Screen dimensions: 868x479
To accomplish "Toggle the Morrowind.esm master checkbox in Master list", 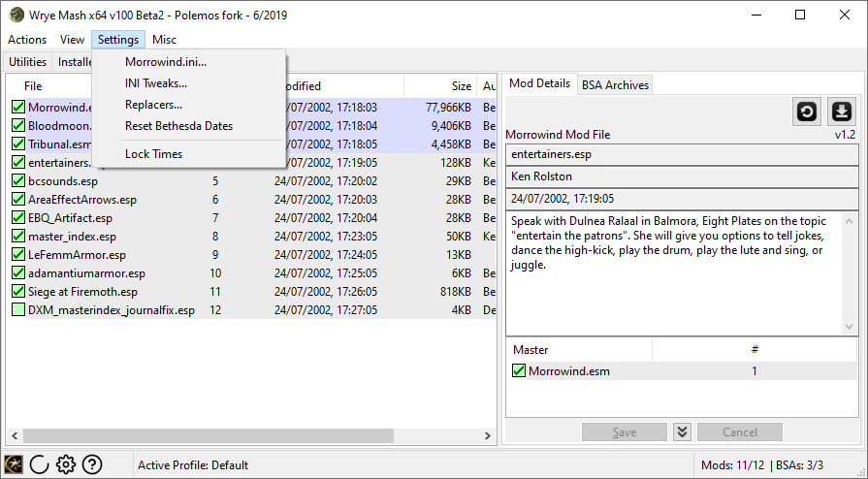I will pos(519,371).
